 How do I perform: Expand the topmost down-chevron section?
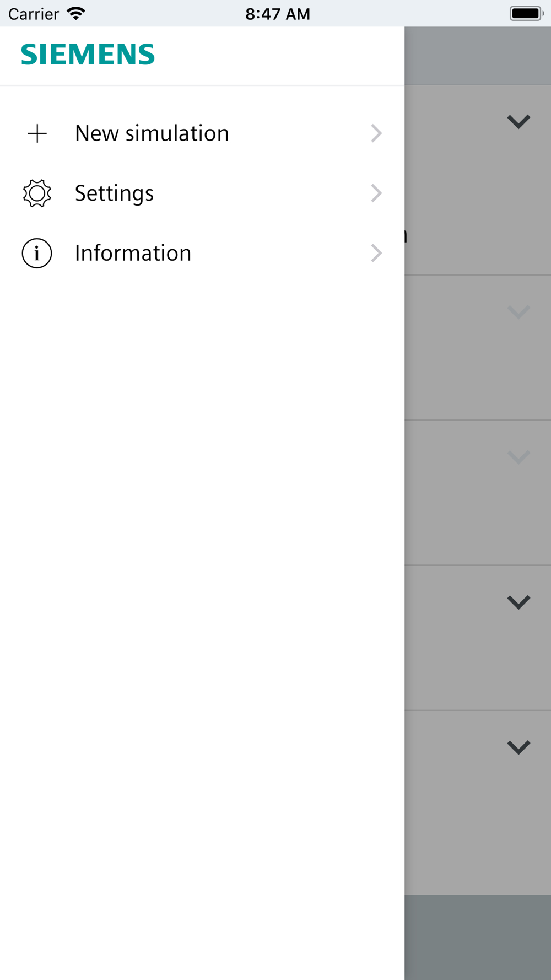518,121
